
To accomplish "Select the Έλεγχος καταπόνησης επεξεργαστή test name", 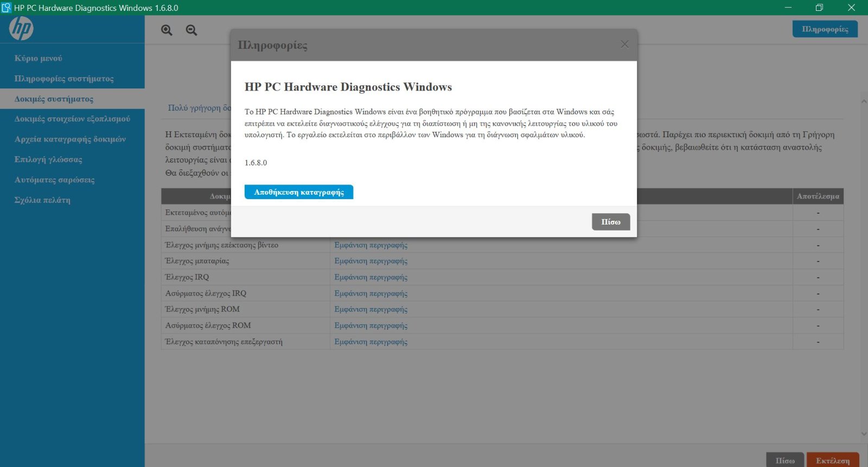I will coord(224,342).
